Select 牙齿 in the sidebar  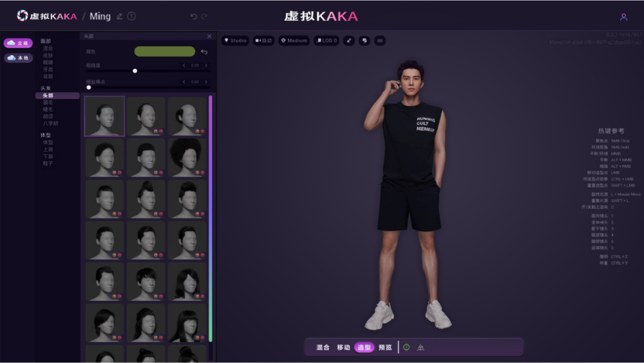click(48, 69)
